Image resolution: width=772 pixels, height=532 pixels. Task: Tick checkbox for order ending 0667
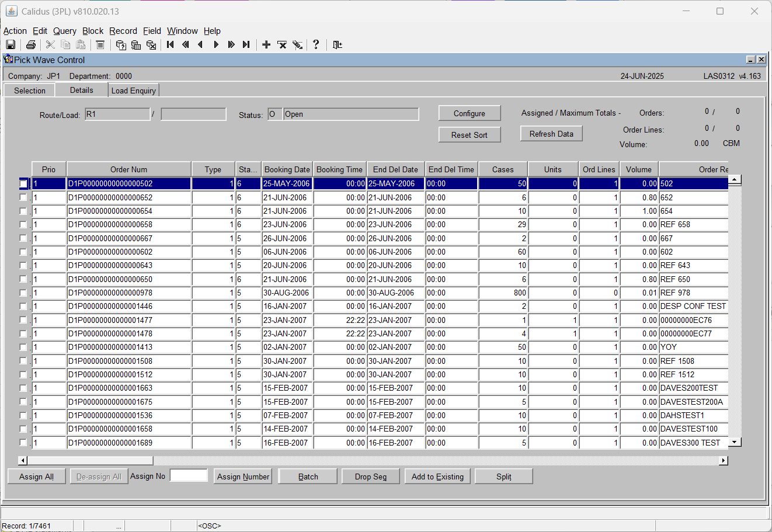click(23, 238)
